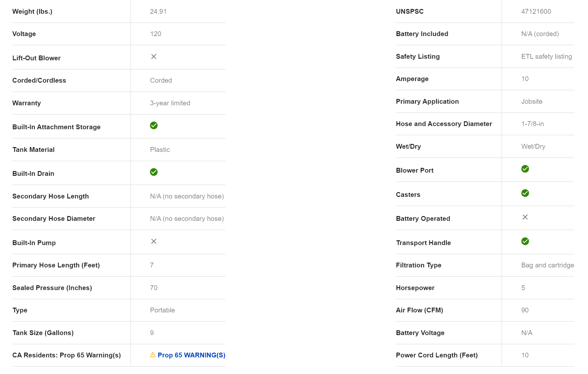Click the Blower Port green checkmark

coord(525,169)
